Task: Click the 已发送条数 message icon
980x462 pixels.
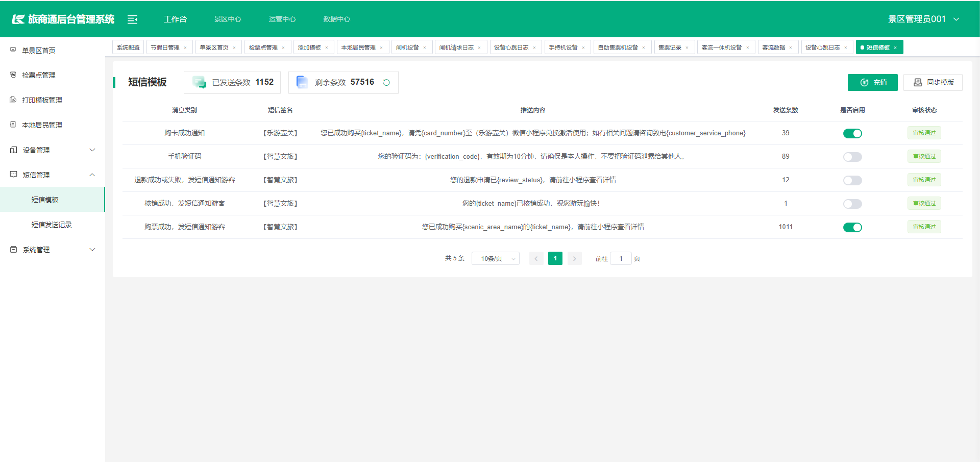Action: pos(199,82)
